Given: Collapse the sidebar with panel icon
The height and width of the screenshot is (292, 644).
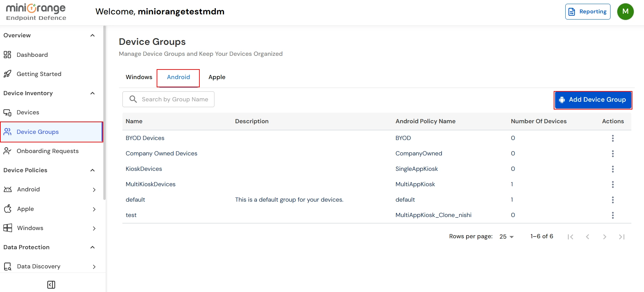Looking at the screenshot, I should point(51,285).
